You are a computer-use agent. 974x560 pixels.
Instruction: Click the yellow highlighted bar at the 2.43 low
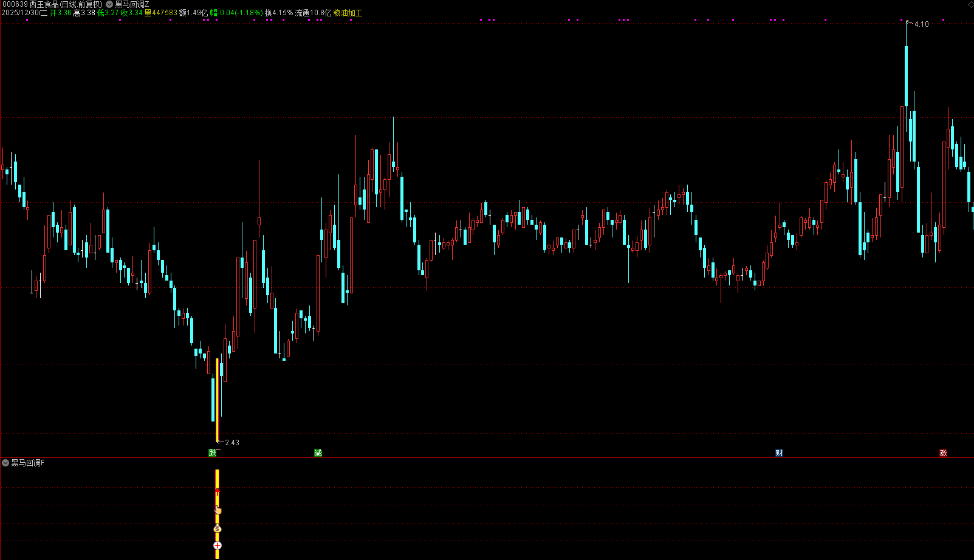[x=218, y=400]
